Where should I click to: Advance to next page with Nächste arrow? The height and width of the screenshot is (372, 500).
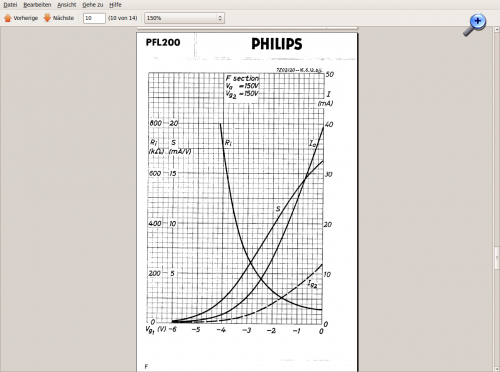59,18
